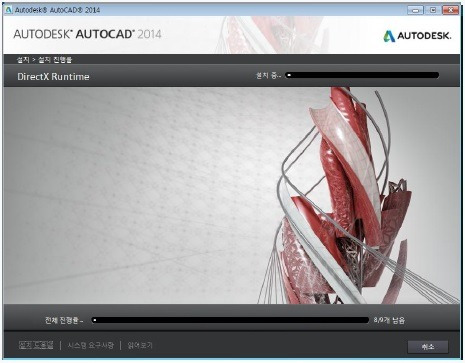Click the '8/9개 남음' remaining count text
465x363 pixels.
[x=389, y=320]
